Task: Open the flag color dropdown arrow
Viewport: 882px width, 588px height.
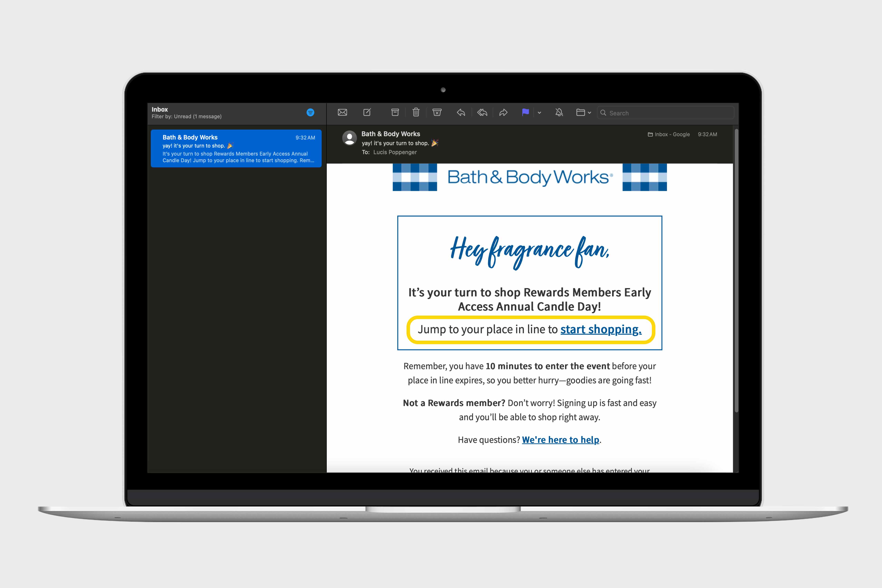Action: (x=539, y=113)
